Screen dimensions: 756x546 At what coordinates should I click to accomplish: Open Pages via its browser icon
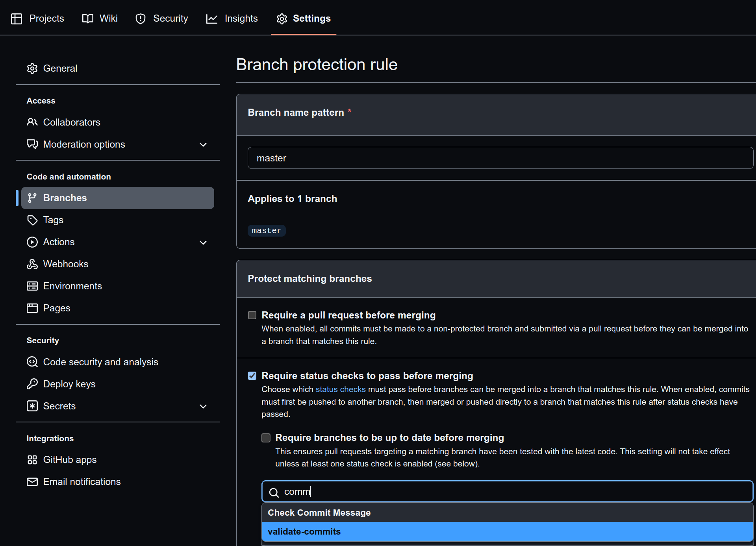(32, 308)
